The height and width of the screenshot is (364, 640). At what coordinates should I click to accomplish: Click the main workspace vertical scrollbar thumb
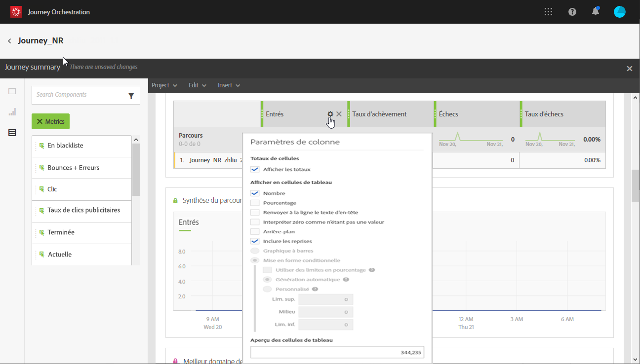pyautogui.click(x=635, y=186)
